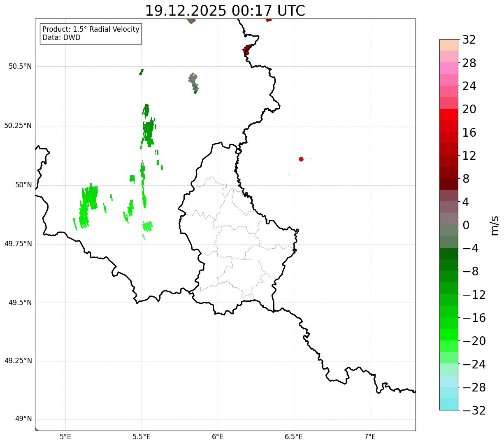The width and height of the screenshot is (504, 445).
Task: Click the 8 colorbar tick label
Action: tap(466, 179)
